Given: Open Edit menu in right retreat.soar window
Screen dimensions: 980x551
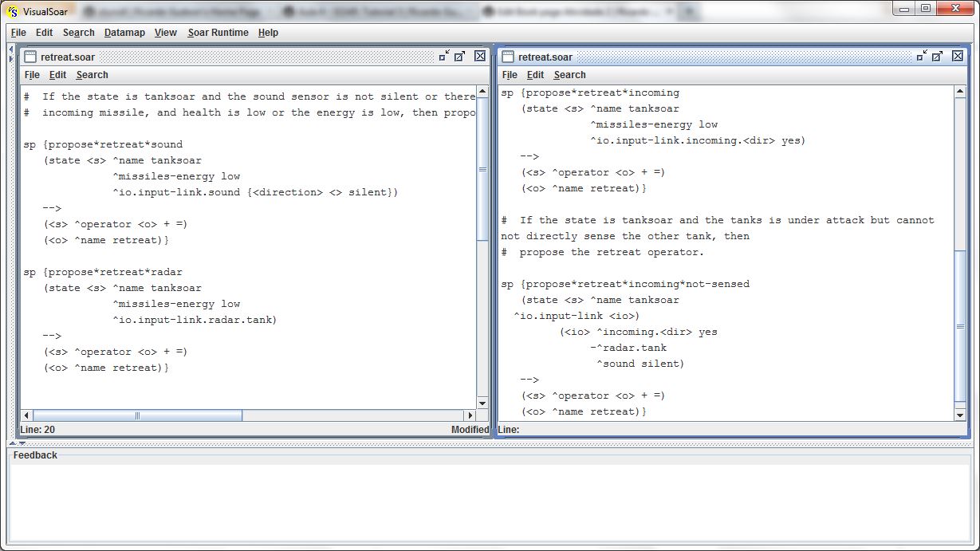Looking at the screenshot, I should tap(535, 75).
